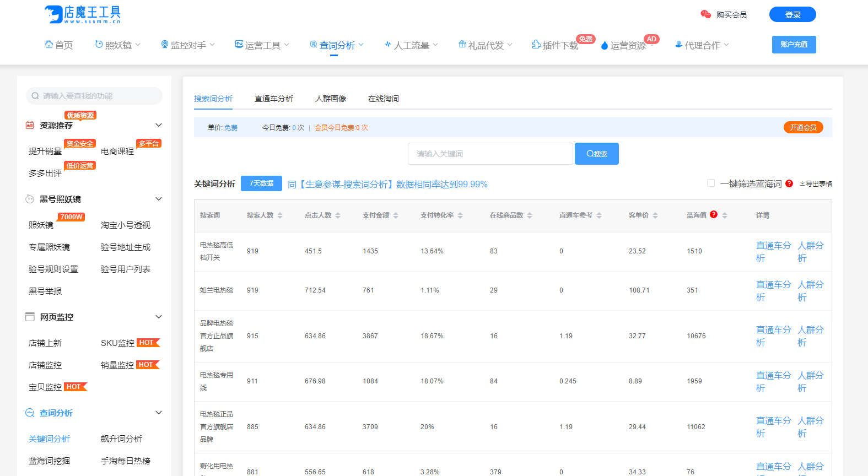Open 宝贝监控 in the sidebar
This screenshot has height=476, width=868.
45,387
